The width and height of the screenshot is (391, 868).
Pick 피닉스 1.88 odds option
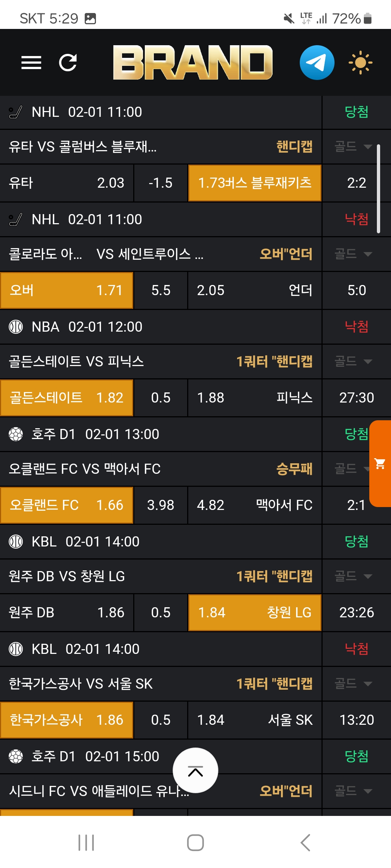coord(255,398)
